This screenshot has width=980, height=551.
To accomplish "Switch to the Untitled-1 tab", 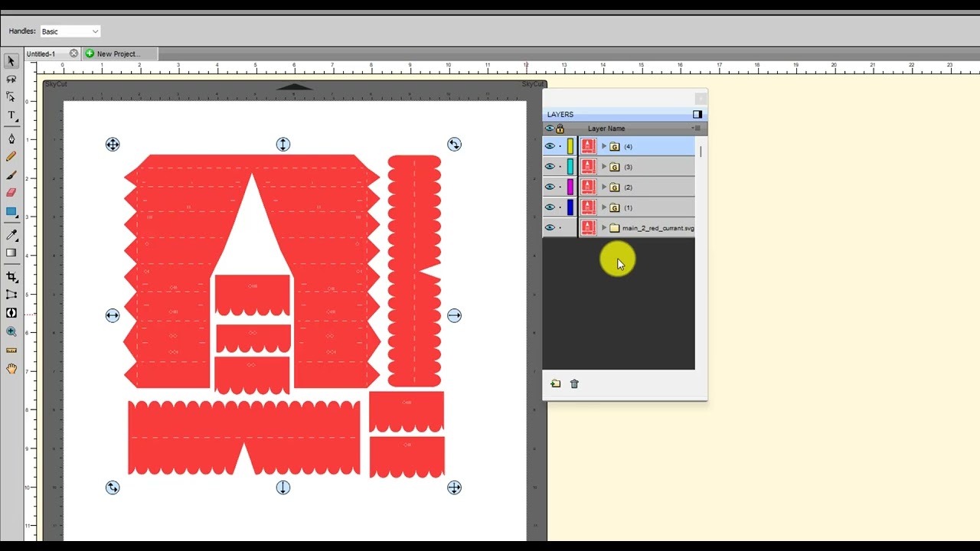I will click(41, 54).
